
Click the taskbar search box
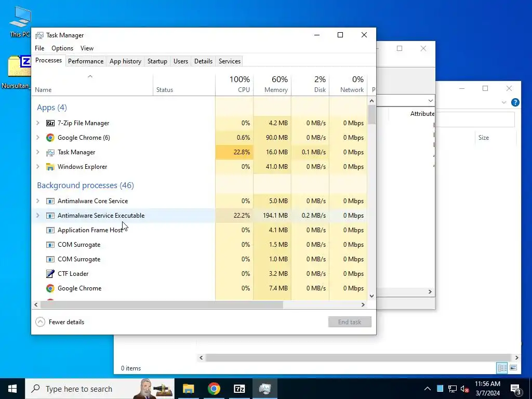(100, 389)
